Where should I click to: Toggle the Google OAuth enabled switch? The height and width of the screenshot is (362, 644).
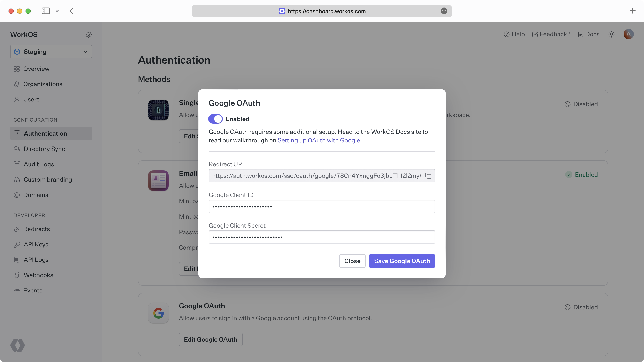point(215,119)
